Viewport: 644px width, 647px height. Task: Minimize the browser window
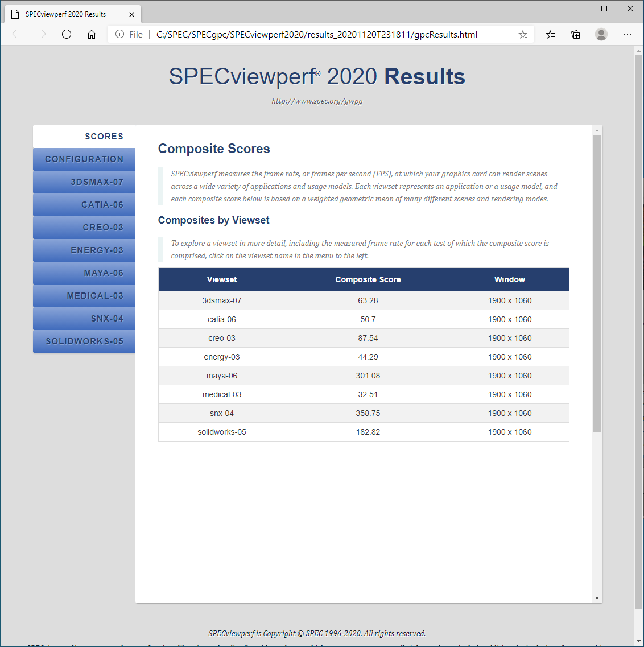pyautogui.click(x=578, y=9)
